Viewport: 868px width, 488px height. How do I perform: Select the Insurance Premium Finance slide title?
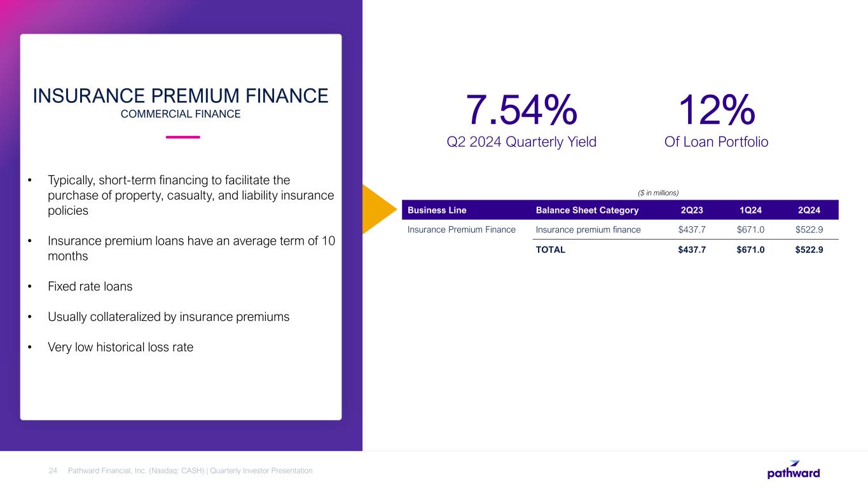[181, 96]
